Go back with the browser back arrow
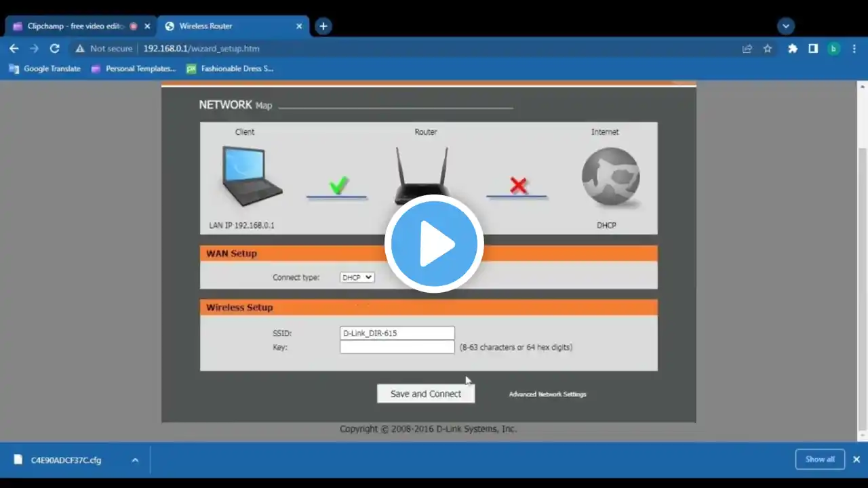This screenshot has width=868, height=488. click(x=14, y=48)
